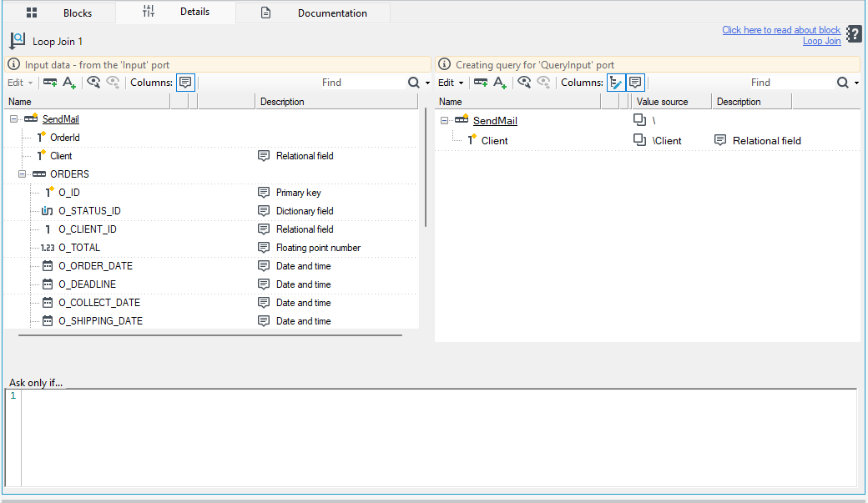
Task: Collapse the SendMail node in Input data tree
Action: pos(13,119)
